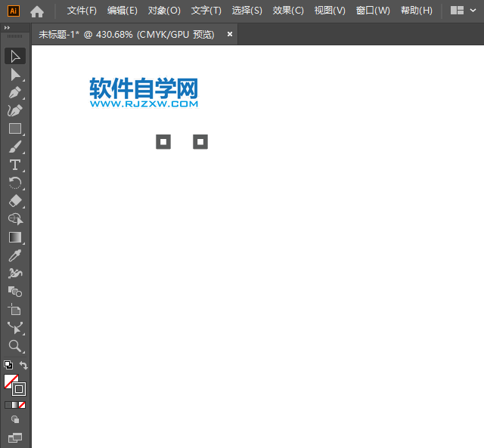This screenshot has width=484, height=448.
Task: Select the Eraser tool
Action: coord(15,201)
